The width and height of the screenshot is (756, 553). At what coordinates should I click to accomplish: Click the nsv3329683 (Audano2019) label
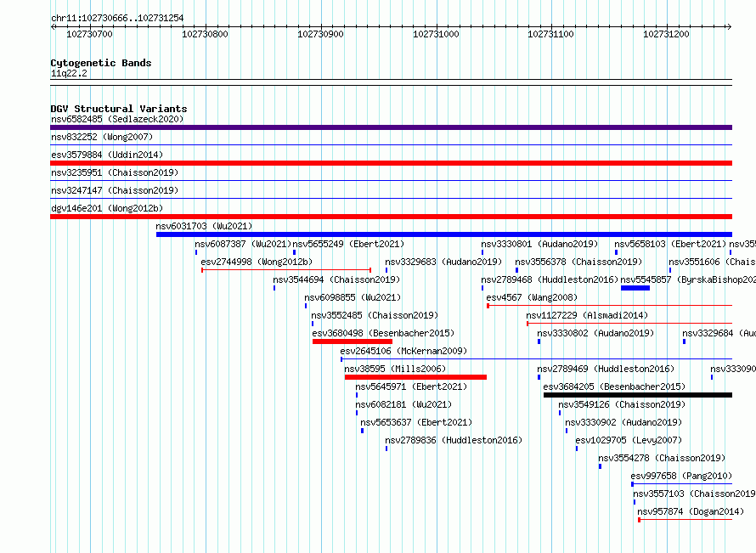443,262
